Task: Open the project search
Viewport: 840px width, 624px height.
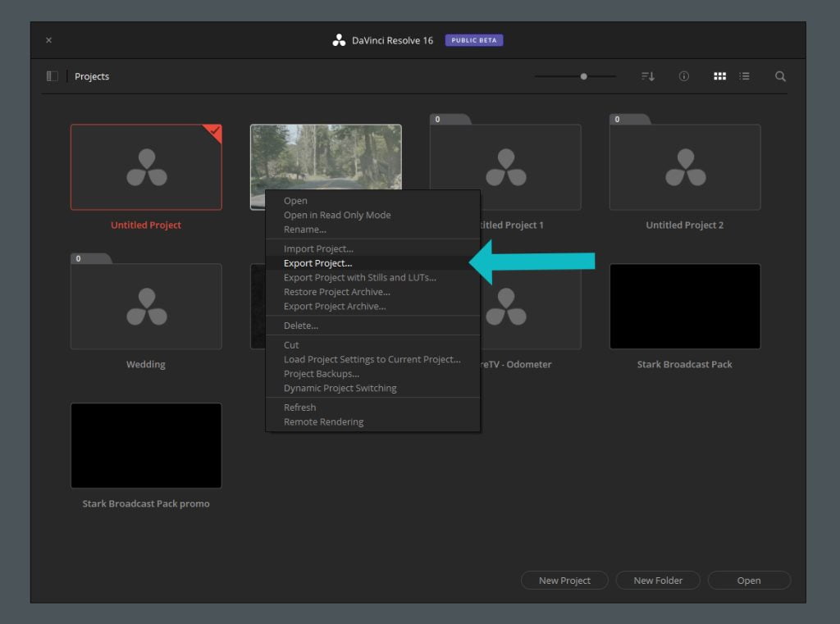Action: pyautogui.click(x=780, y=75)
